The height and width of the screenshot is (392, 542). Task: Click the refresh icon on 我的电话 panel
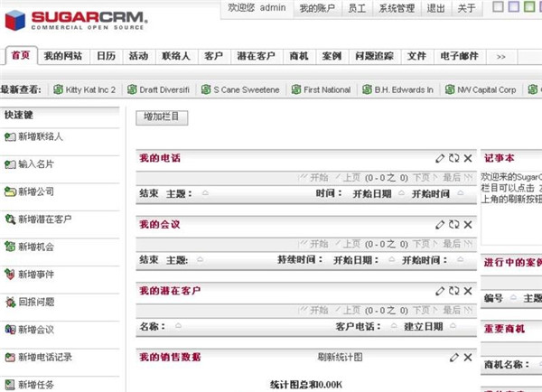tap(453, 159)
